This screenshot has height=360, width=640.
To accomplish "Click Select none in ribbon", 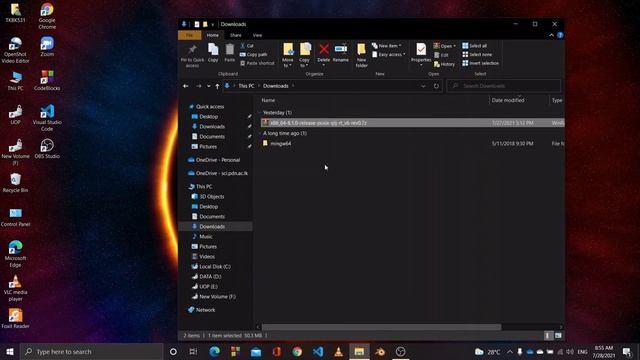I will click(x=477, y=54).
